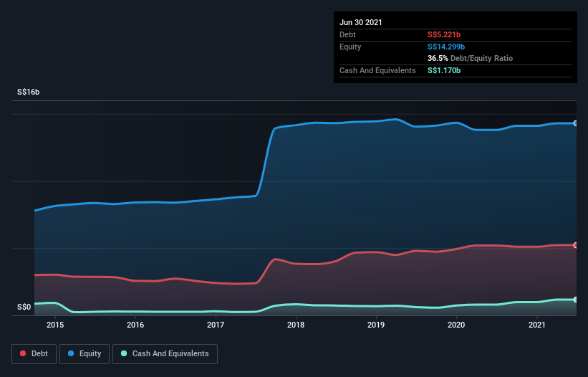
Task: Click the 36.5% Debt/Equity Ratio text
Action: point(471,59)
